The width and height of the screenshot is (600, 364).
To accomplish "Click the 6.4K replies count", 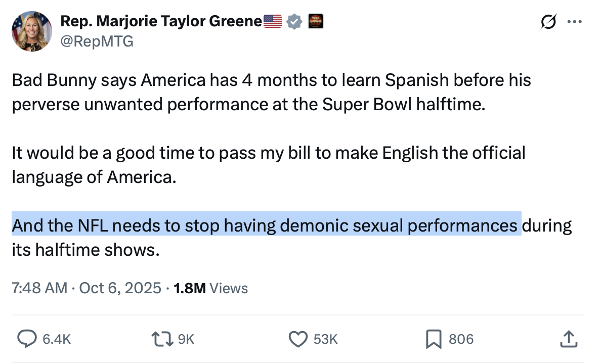I will coord(56,339).
